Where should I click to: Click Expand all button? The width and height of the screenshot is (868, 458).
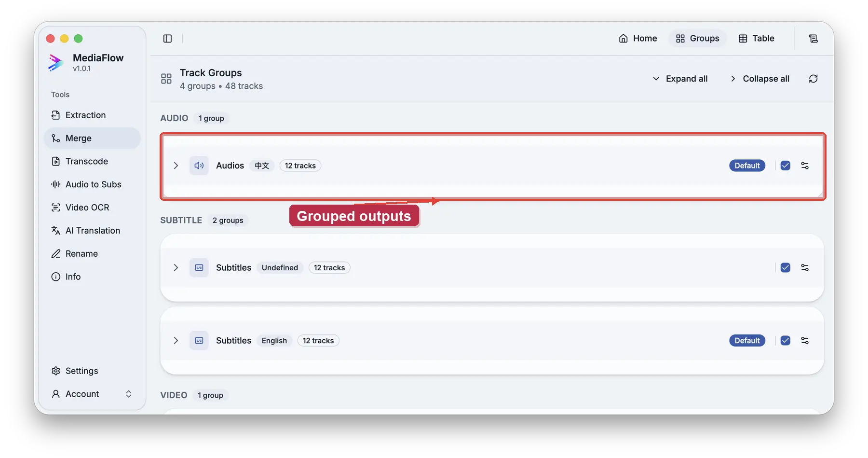[680, 79]
